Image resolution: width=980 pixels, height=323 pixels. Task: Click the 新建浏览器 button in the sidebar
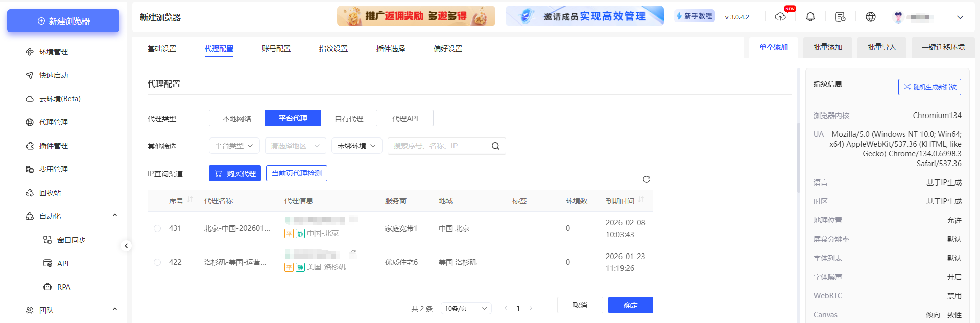pyautogui.click(x=63, y=21)
